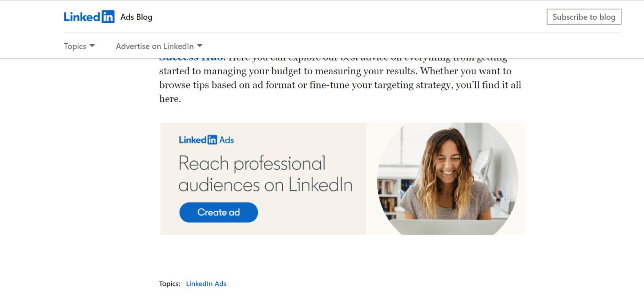This screenshot has width=644, height=300.
Task: Click the partially hidden Success Hub link
Action: tap(192, 59)
